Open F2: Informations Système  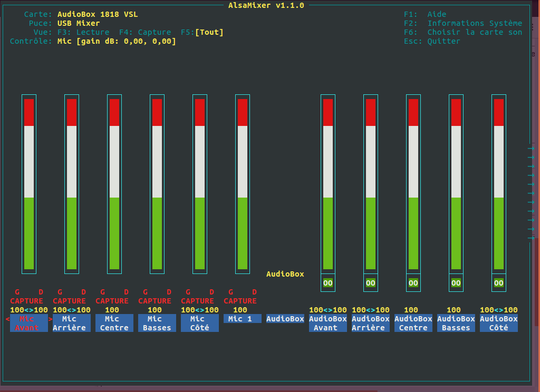tap(463, 23)
